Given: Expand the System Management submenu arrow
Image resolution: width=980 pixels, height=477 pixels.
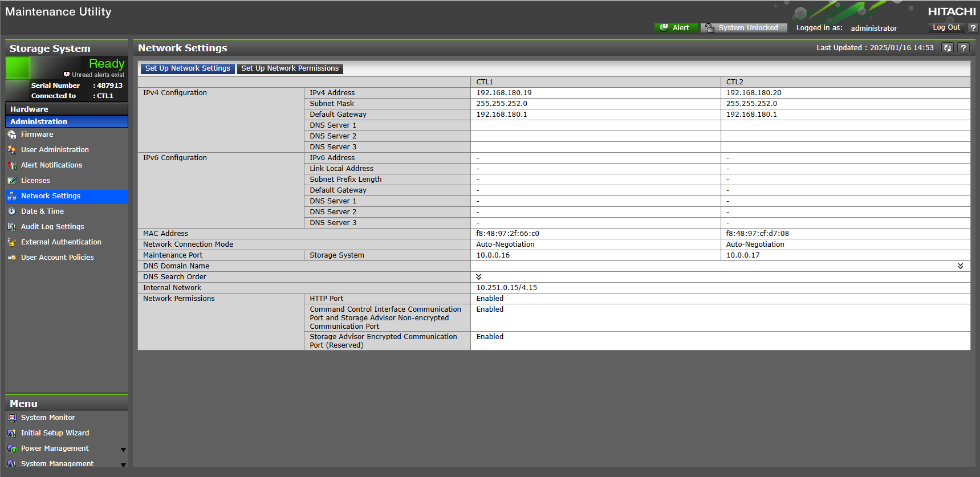Looking at the screenshot, I should click(x=123, y=465).
